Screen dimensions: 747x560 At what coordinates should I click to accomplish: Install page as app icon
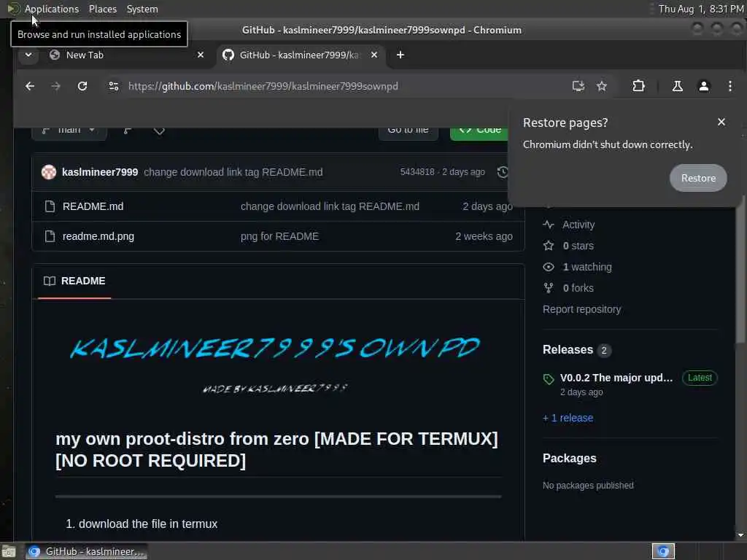point(578,86)
